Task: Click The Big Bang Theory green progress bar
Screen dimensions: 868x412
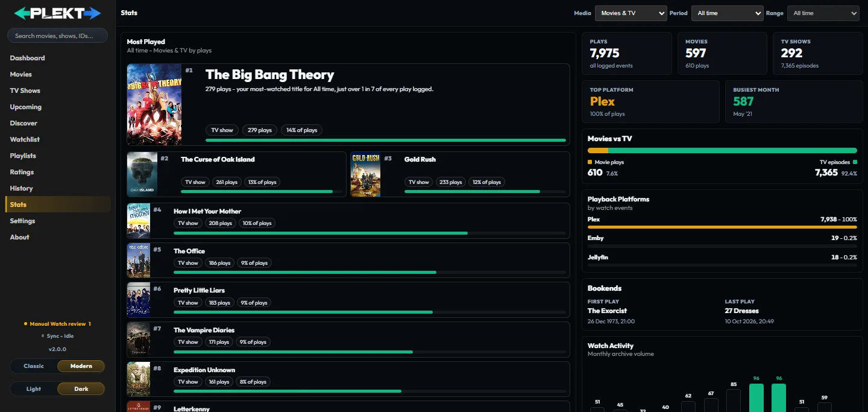Action: coord(386,140)
